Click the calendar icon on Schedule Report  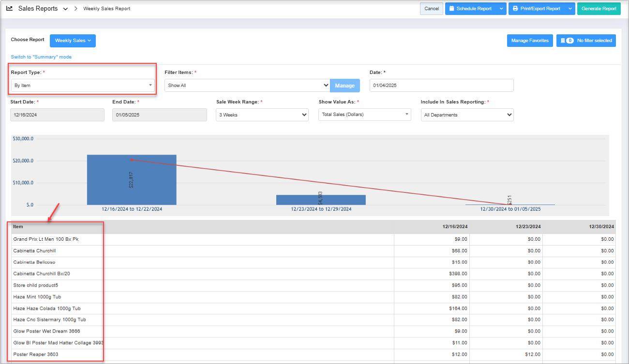pyautogui.click(x=451, y=9)
